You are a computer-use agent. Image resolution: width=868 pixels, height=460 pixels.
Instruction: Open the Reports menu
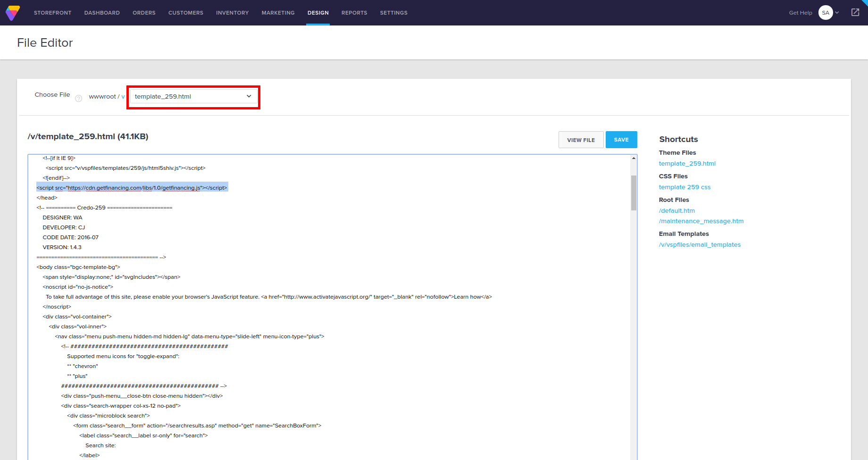(354, 13)
